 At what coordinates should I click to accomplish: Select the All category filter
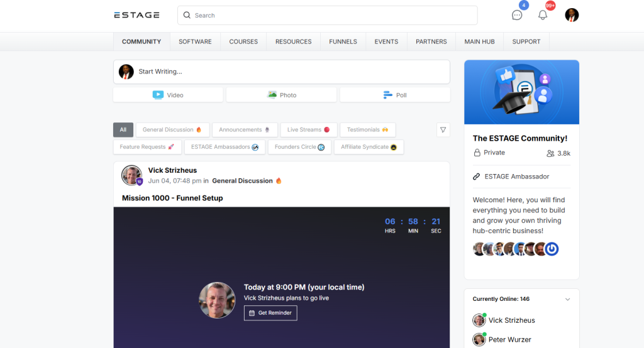tap(123, 129)
